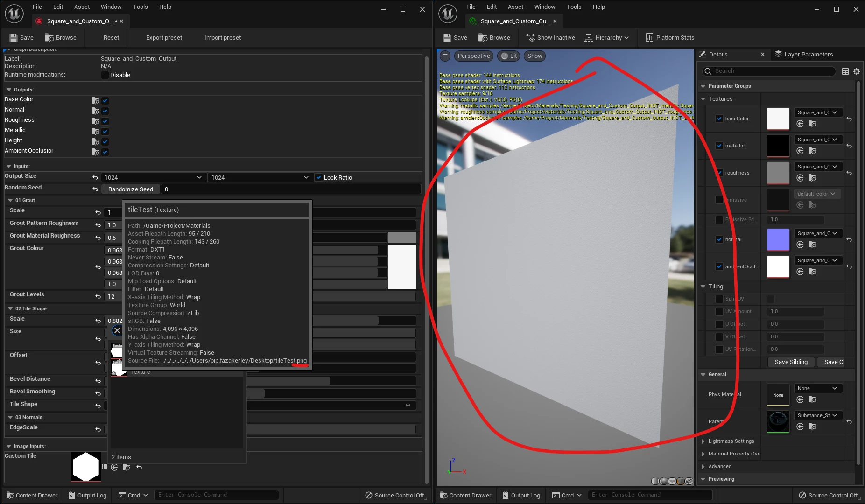Click the Unreal logo in the left window
865x504 pixels.
coord(14,14)
